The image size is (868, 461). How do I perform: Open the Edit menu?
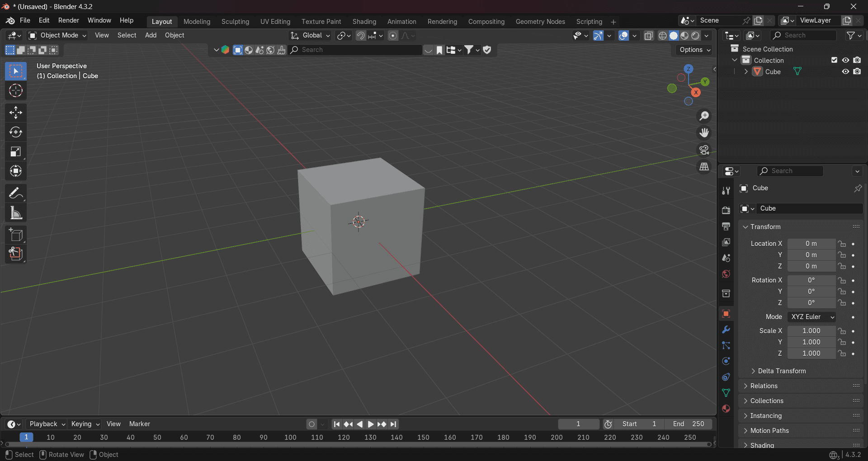43,20
